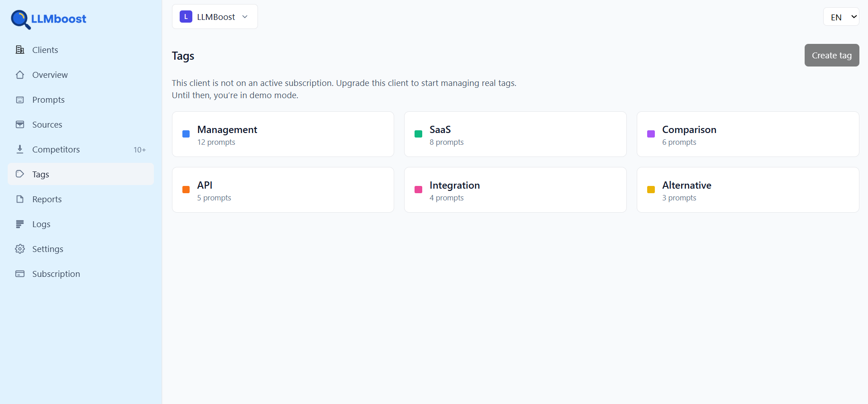The width and height of the screenshot is (868, 404).
Task: Open the Overview section via its home icon
Action: tap(20, 75)
